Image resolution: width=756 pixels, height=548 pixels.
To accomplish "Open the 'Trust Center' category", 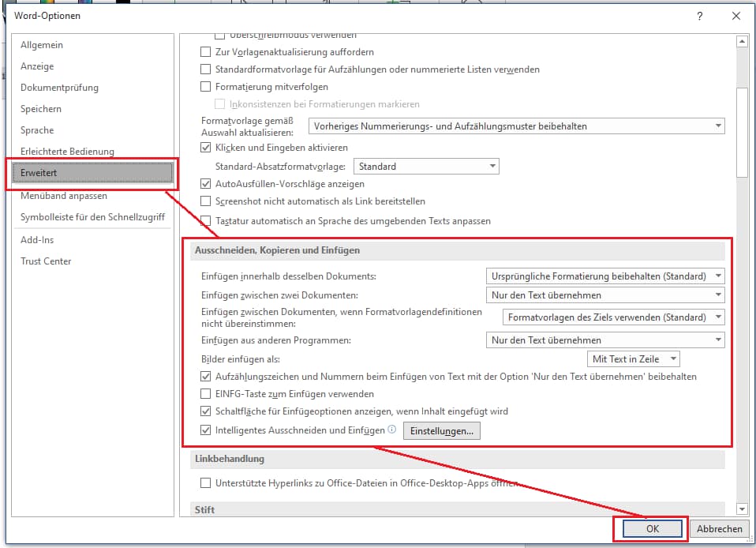I will click(46, 261).
